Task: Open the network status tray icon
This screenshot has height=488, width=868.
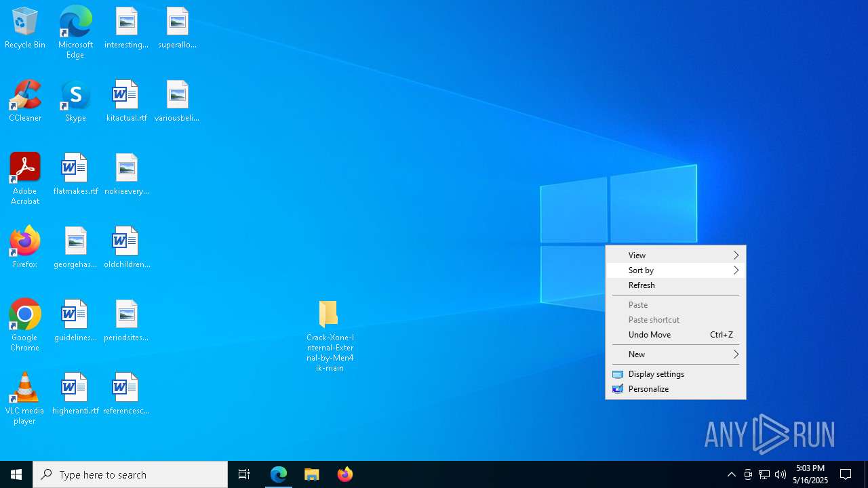Action: (x=764, y=474)
